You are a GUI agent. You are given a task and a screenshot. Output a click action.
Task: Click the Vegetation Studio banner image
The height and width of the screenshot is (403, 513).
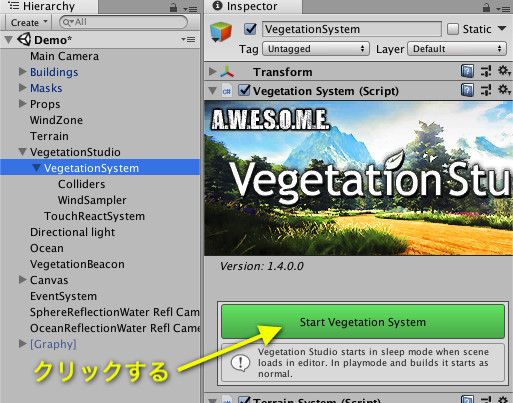358,178
